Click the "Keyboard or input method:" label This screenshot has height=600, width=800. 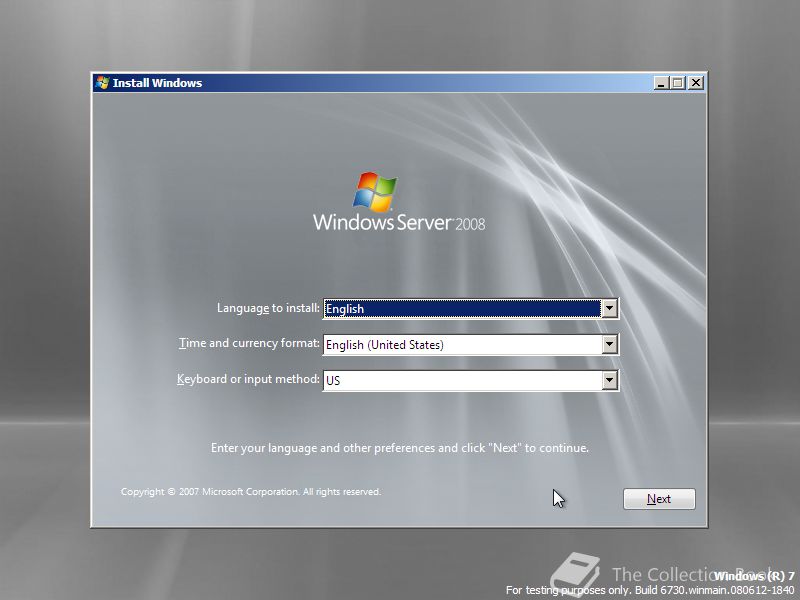coord(248,379)
